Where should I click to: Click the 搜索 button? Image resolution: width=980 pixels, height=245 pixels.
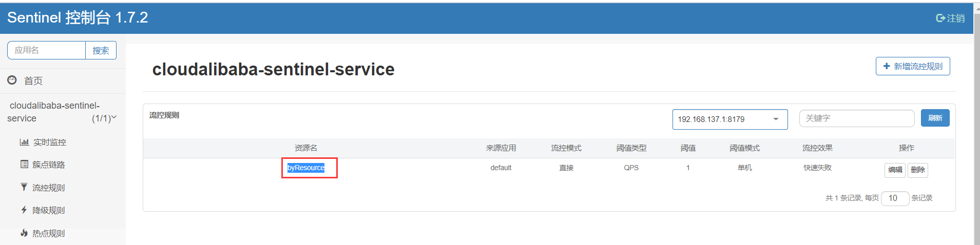[x=101, y=50]
